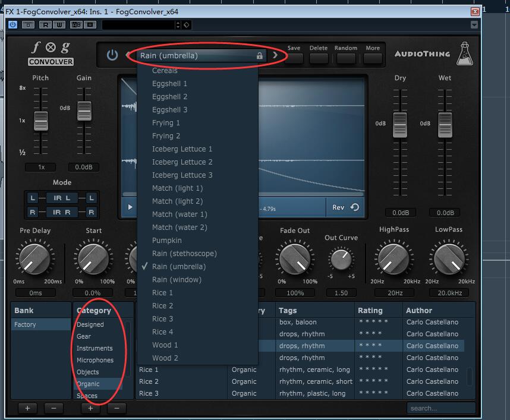Screen dimensions: 510x420
Task: Click the More button
Action: [x=373, y=58]
